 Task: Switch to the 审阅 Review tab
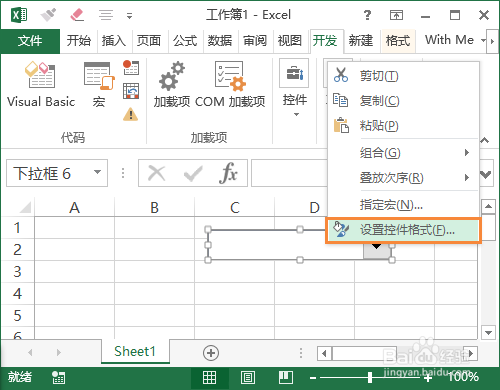point(255,41)
